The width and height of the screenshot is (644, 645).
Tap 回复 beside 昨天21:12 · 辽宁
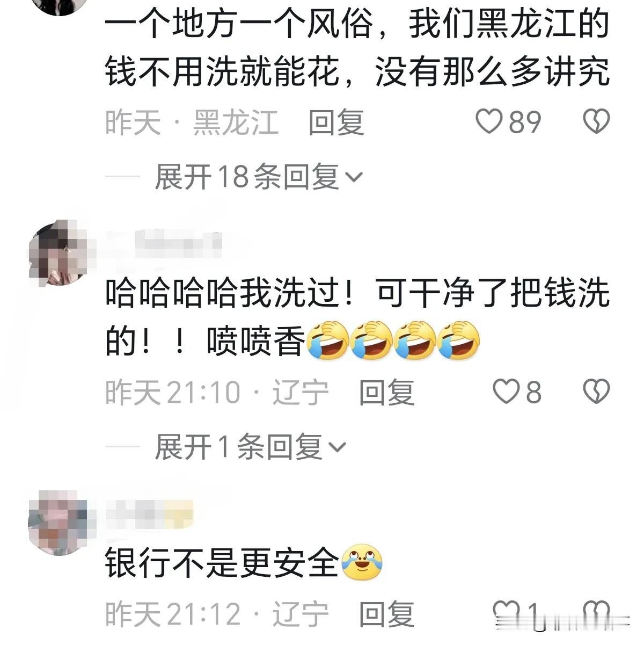coord(386,613)
